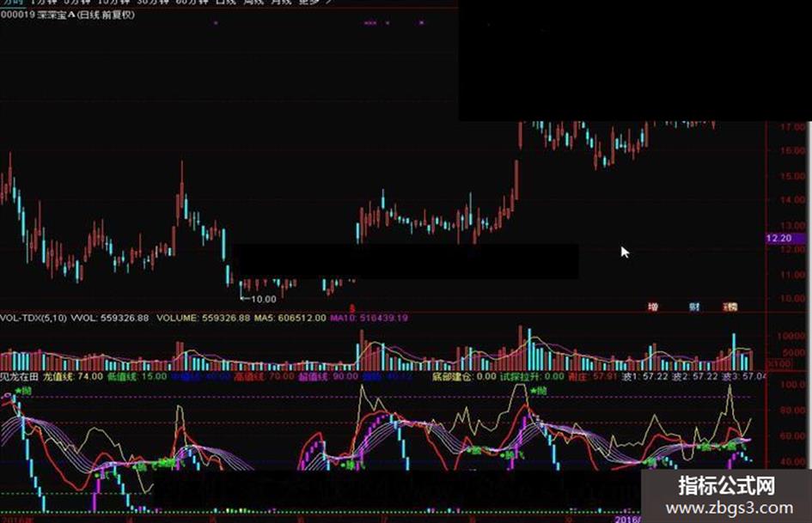Click MA10: 516439.19 label
Screen dimensions: 812x523
pos(369,318)
